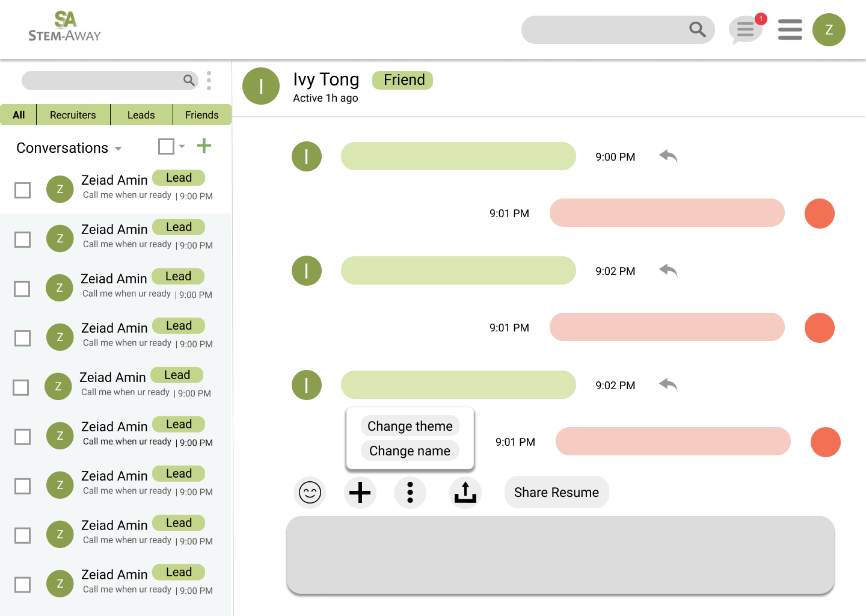
Task: Click the plus attachment icon below messages
Action: (x=360, y=493)
